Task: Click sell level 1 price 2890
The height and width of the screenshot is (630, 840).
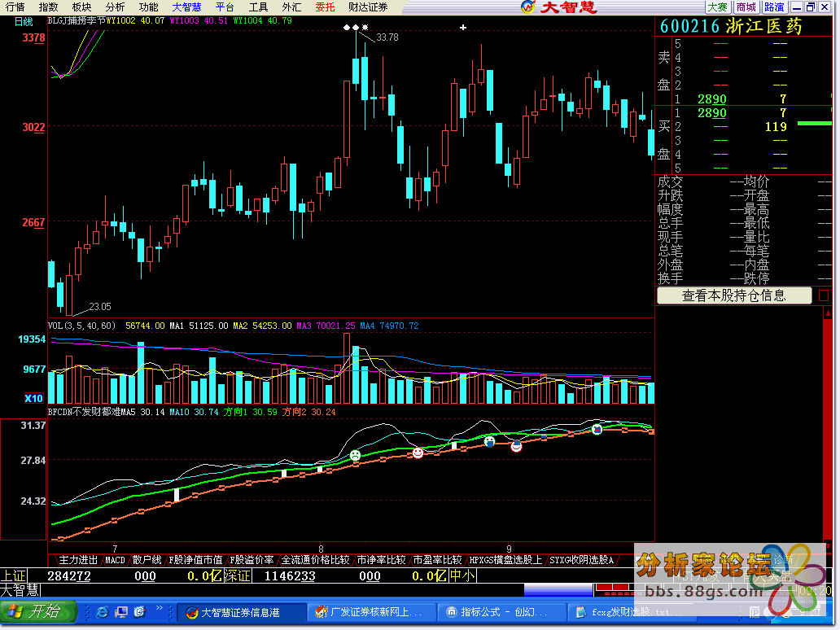Action: [x=712, y=99]
